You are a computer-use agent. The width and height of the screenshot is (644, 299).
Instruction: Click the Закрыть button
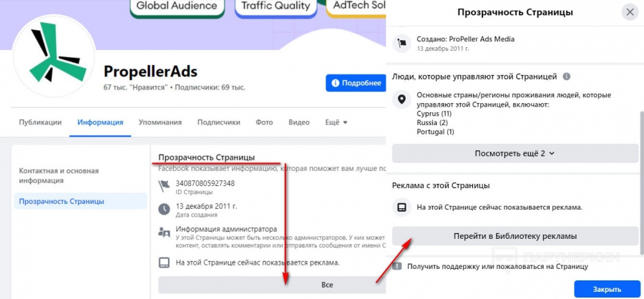pos(607,289)
